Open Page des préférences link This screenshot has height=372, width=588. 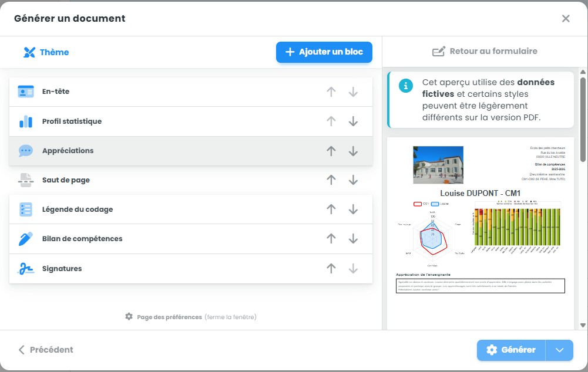[169, 317]
